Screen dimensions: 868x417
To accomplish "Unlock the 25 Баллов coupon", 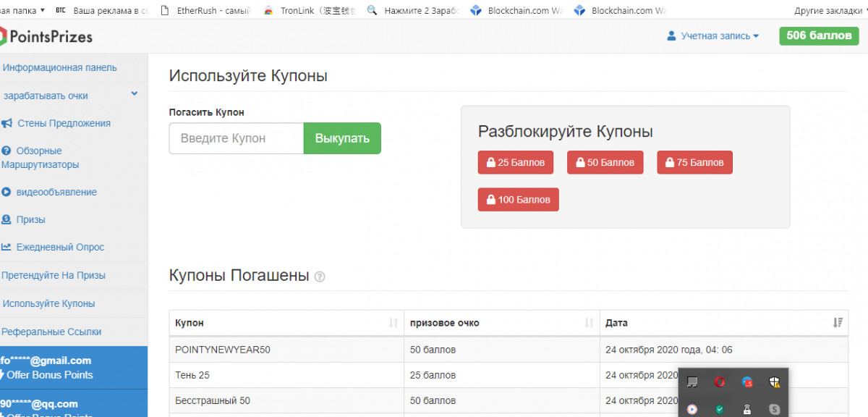I will coord(515,163).
